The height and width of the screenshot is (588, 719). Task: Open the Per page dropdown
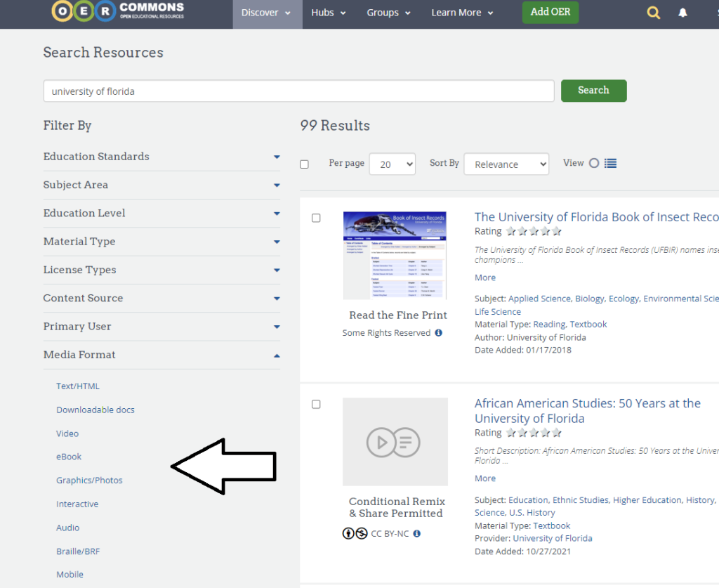coord(392,164)
